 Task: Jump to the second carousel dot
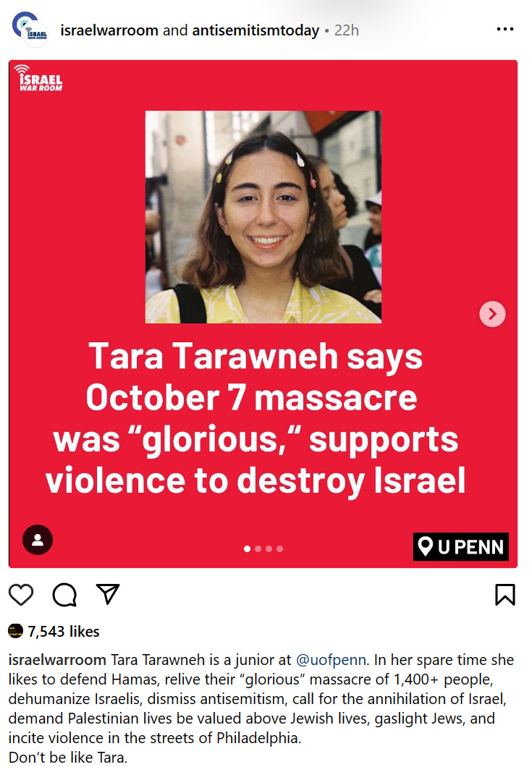(258, 548)
